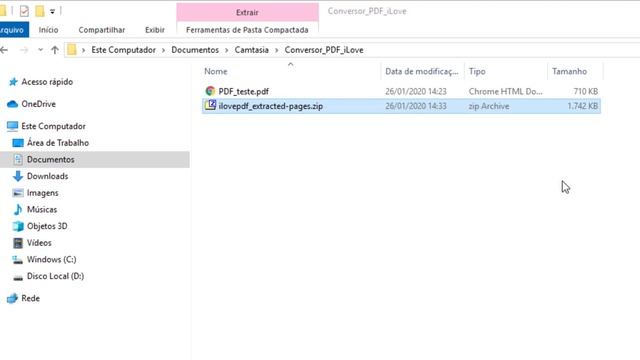
Task: Select the PDF_teste.pdf file
Action: [x=243, y=91]
